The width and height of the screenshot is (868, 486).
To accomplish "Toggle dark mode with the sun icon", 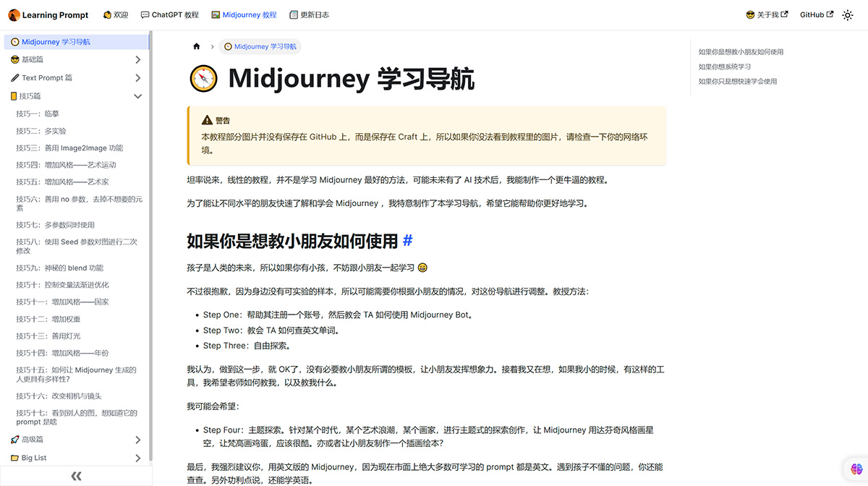I will (847, 14).
